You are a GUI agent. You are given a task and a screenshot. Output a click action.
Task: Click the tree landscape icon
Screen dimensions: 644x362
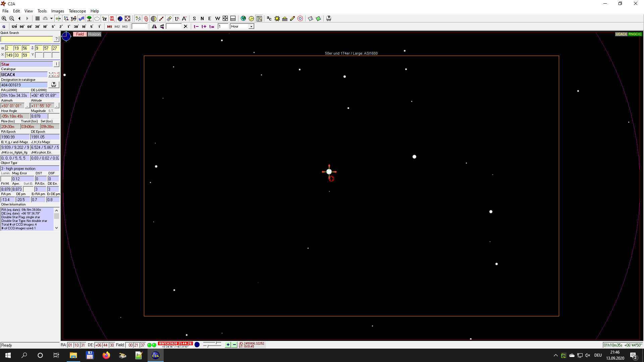point(89,18)
